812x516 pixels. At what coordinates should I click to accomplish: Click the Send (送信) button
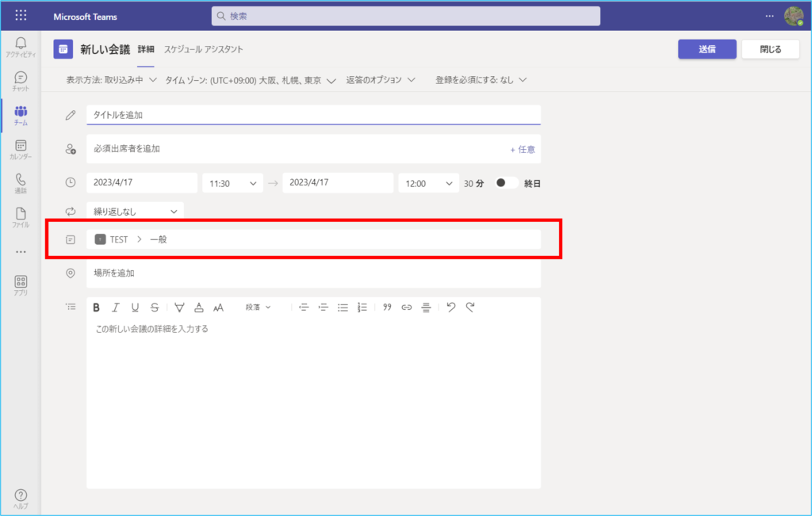point(707,49)
